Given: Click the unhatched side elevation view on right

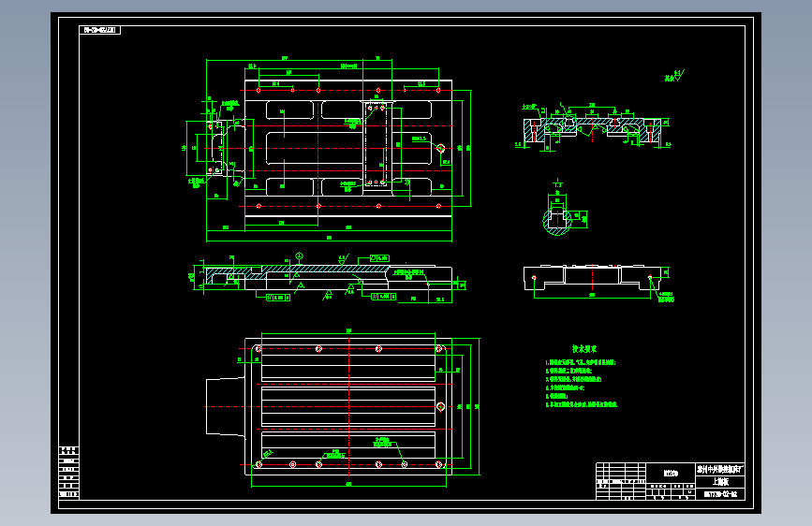Looking at the screenshot, I should click(592, 277).
